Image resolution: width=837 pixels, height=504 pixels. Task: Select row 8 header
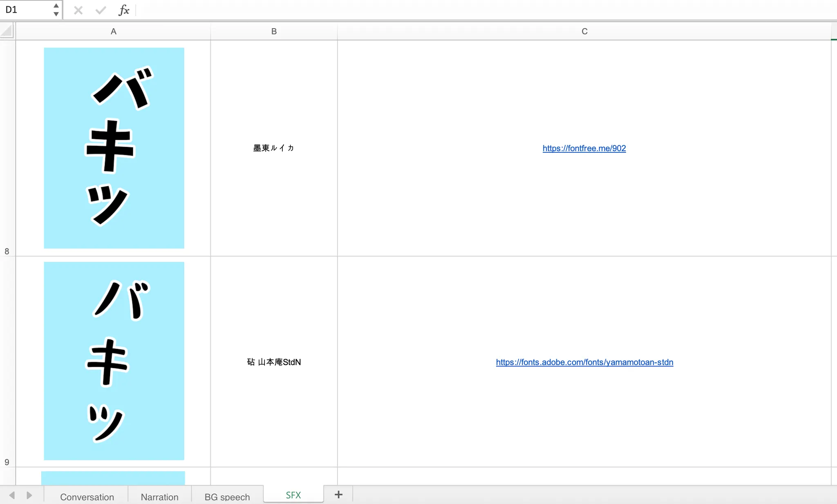[x=7, y=148]
